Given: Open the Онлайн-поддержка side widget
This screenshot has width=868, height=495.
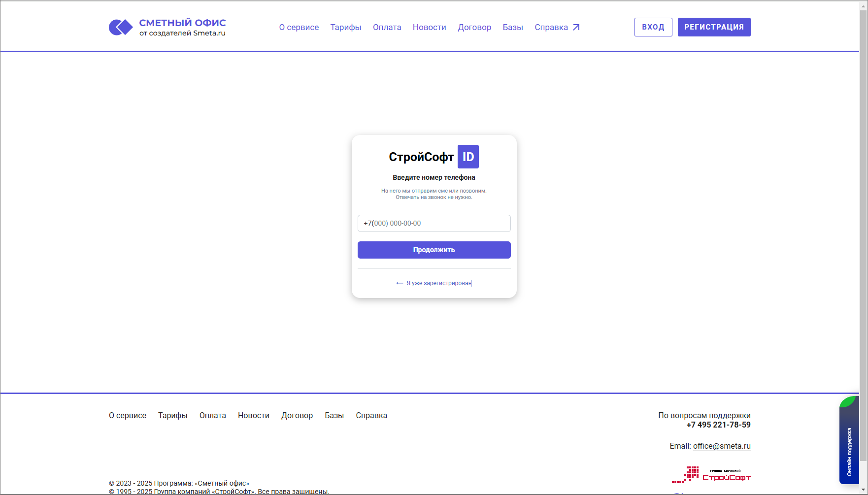Looking at the screenshot, I should click(849, 440).
